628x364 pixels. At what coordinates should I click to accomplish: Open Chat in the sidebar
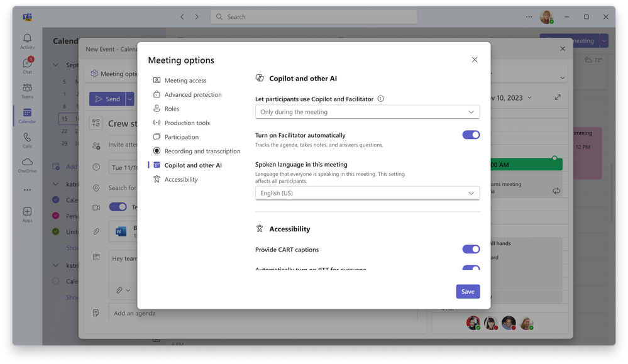pos(27,66)
